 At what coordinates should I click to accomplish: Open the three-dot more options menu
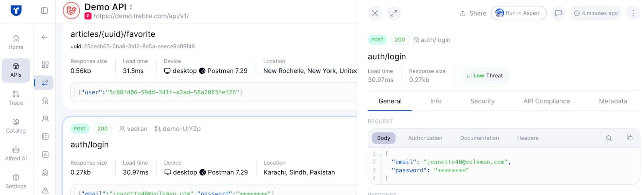(x=633, y=13)
